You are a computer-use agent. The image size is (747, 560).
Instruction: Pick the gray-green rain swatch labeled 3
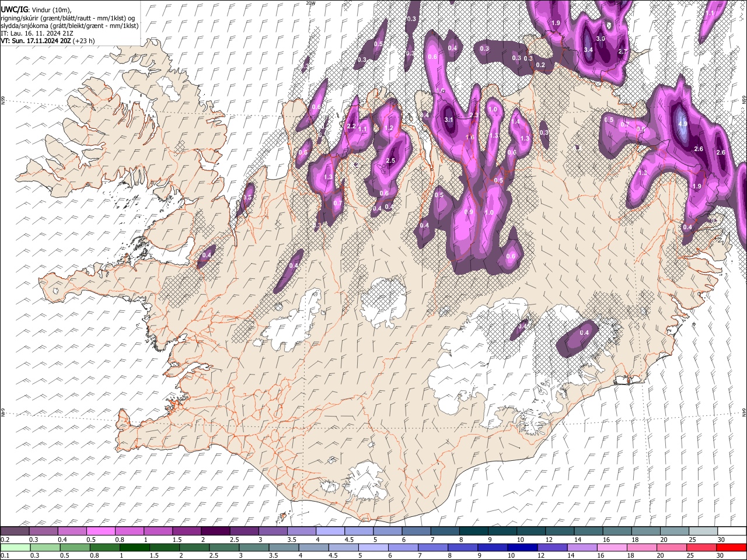coord(254,548)
